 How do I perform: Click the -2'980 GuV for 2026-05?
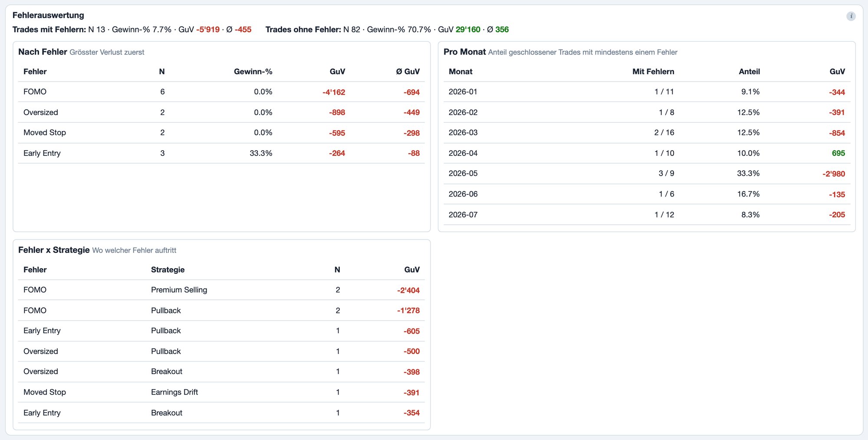tap(834, 174)
